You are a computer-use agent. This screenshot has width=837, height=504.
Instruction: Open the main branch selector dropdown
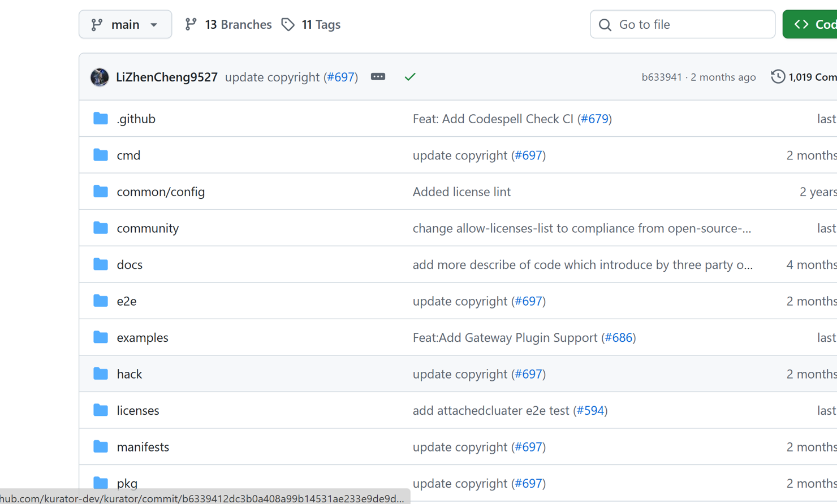click(125, 24)
